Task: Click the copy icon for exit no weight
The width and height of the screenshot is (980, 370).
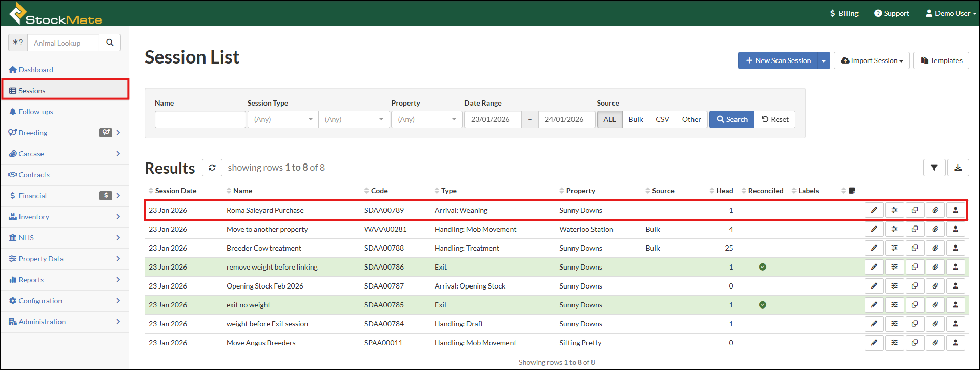Action: click(x=915, y=305)
